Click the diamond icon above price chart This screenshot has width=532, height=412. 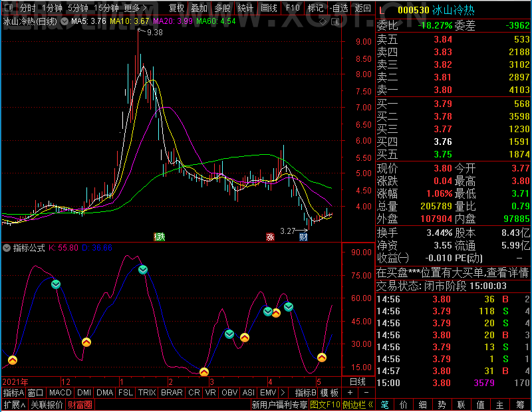pos(323,22)
